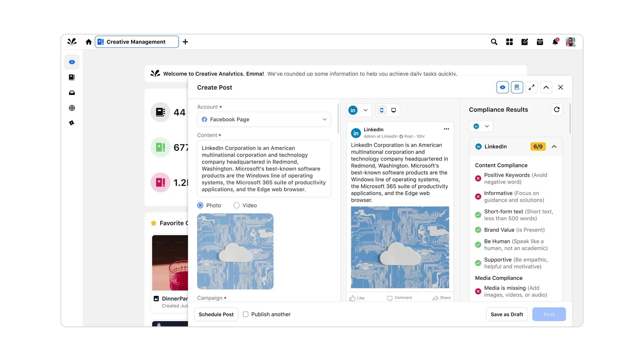The height and width of the screenshot is (361, 644).
Task: Add a new tab with plus
Action: [185, 42]
